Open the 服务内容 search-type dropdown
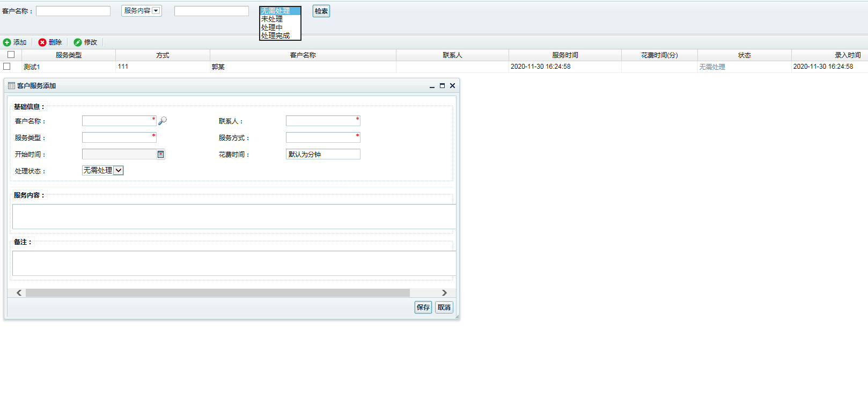868x394 pixels. (142, 11)
